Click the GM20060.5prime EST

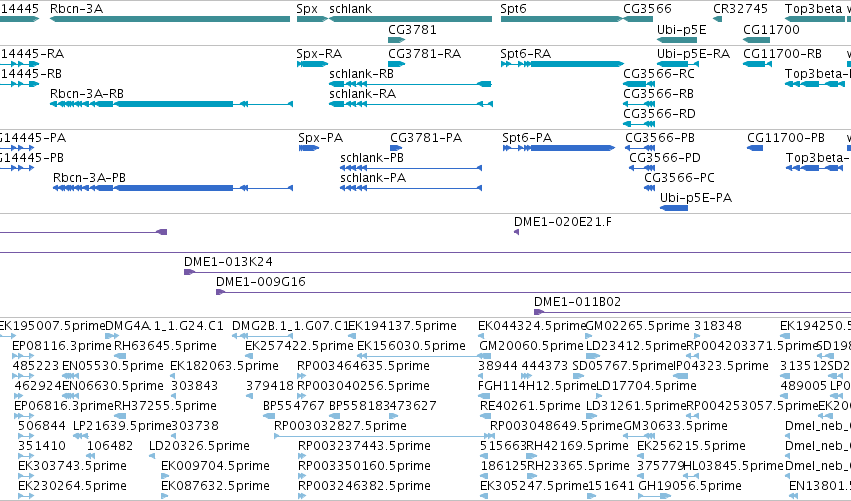(x=485, y=357)
